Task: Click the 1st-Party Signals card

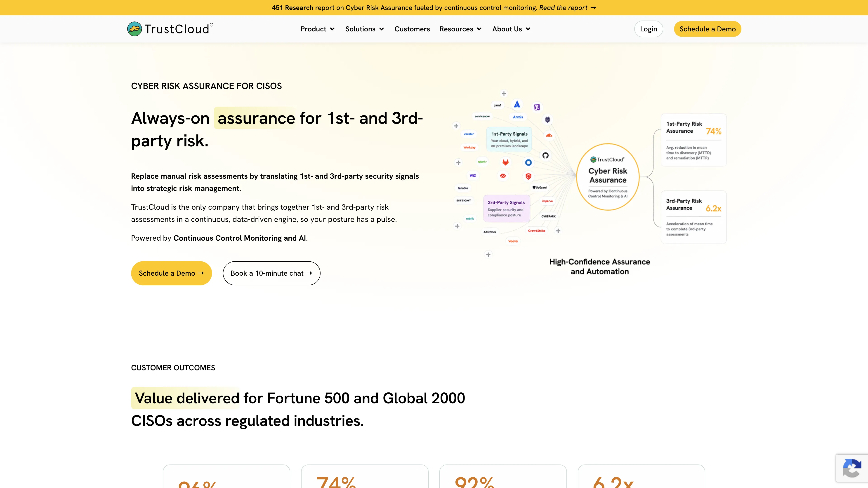Action: pyautogui.click(x=509, y=139)
